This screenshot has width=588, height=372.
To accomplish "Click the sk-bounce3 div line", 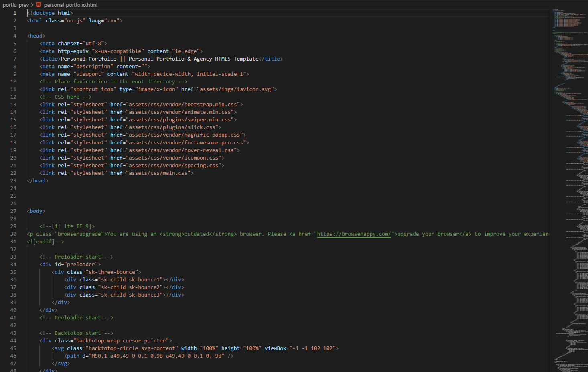I will pyautogui.click(x=124, y=295).
